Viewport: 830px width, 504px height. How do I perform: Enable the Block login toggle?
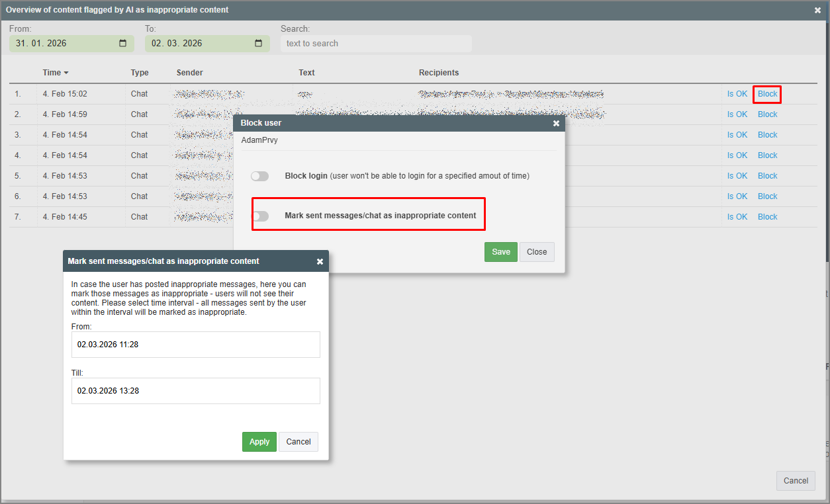pos(259,176)
